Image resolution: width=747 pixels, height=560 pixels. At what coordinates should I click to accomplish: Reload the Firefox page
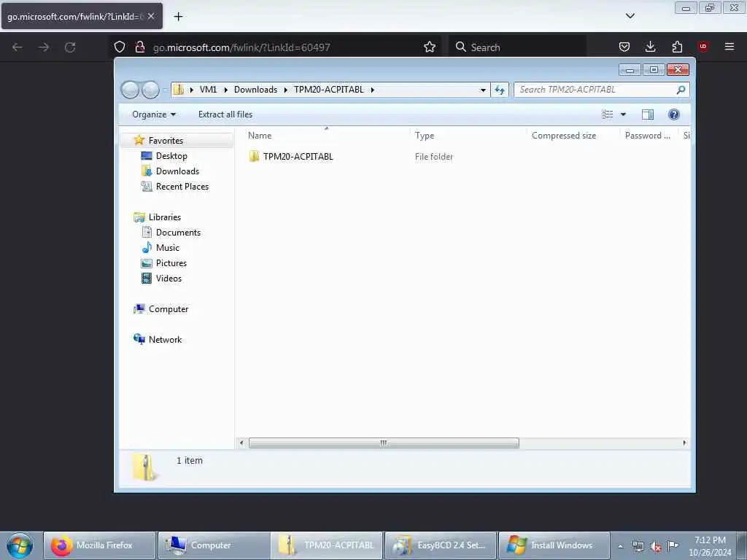[70, 47]
